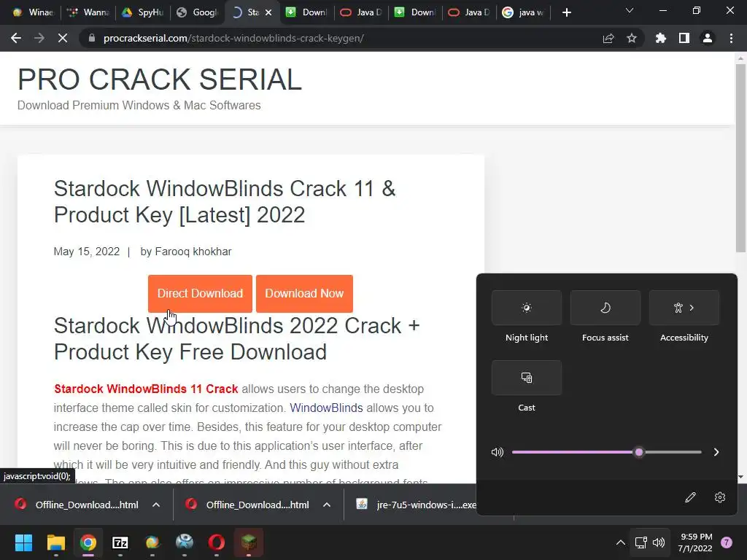
Task: Open the author Farooq khokhar link
Action: click(193, 252)
